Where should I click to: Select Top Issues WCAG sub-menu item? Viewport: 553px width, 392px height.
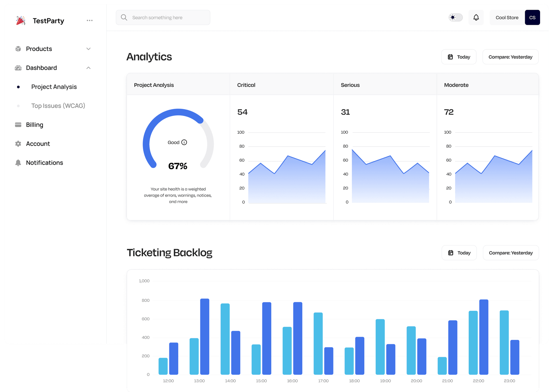pos(58,106)
